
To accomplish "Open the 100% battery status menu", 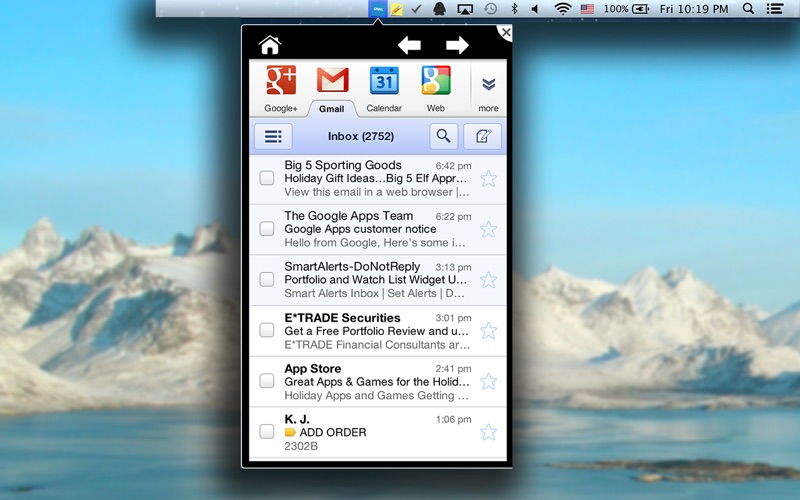I will 626,9.
